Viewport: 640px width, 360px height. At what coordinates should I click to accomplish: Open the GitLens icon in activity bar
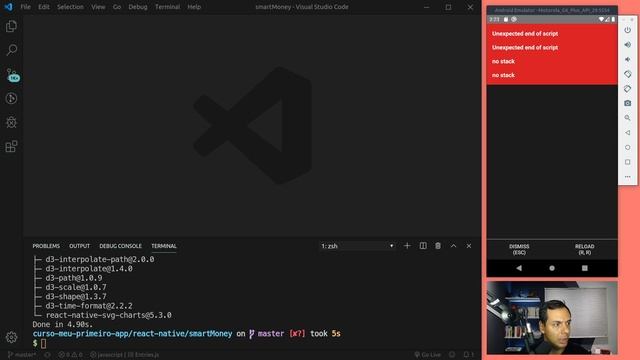pyautogui.click(x=11, y=98)
